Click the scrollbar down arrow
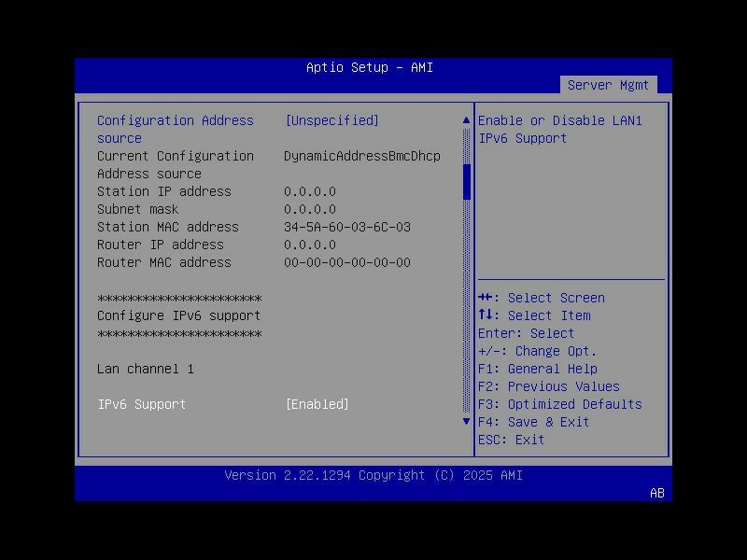Image resolution: width=747 pixels, height=560 pixels. click(465, 421)
